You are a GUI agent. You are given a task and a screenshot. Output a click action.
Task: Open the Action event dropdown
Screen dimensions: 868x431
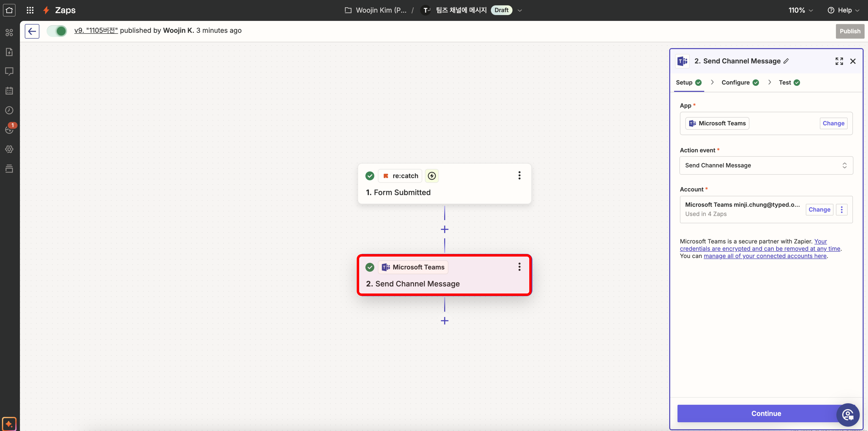(766, 165)
